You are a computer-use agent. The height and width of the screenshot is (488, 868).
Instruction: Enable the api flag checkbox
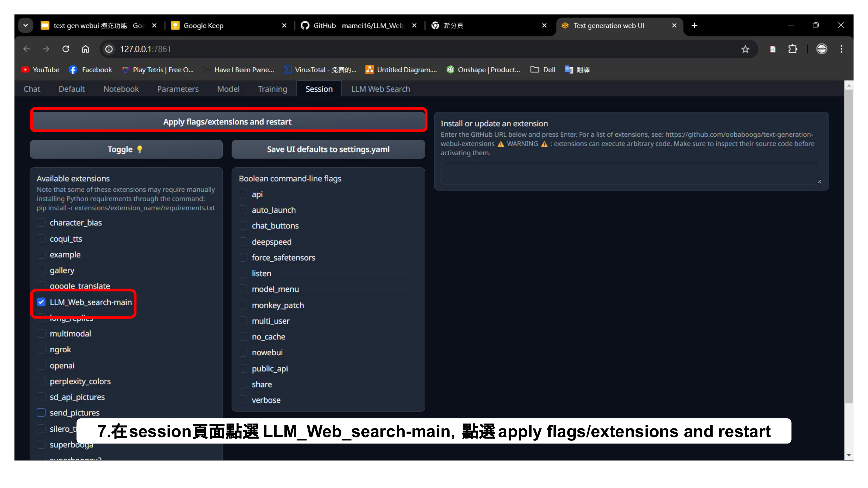click(x=243, y=194)
